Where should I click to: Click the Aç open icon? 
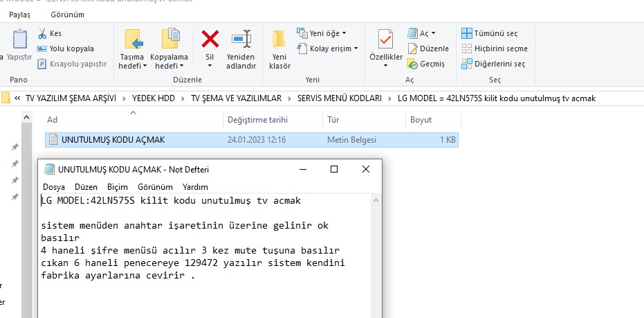click(412, 33)
